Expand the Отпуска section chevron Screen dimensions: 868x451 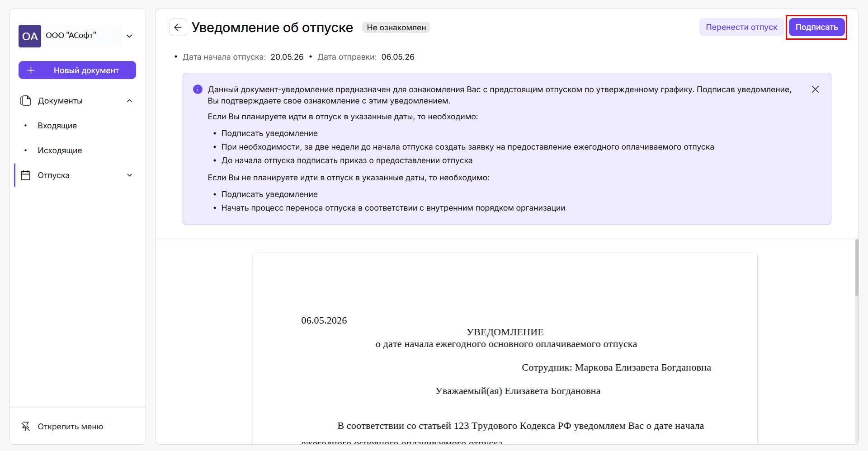pos(129,175)
